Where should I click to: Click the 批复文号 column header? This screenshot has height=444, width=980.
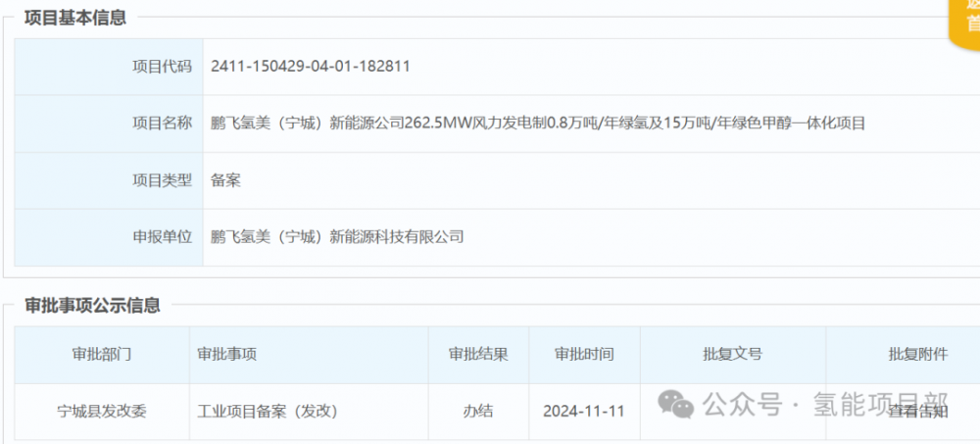pyautogui.click(x=732, y=355)
